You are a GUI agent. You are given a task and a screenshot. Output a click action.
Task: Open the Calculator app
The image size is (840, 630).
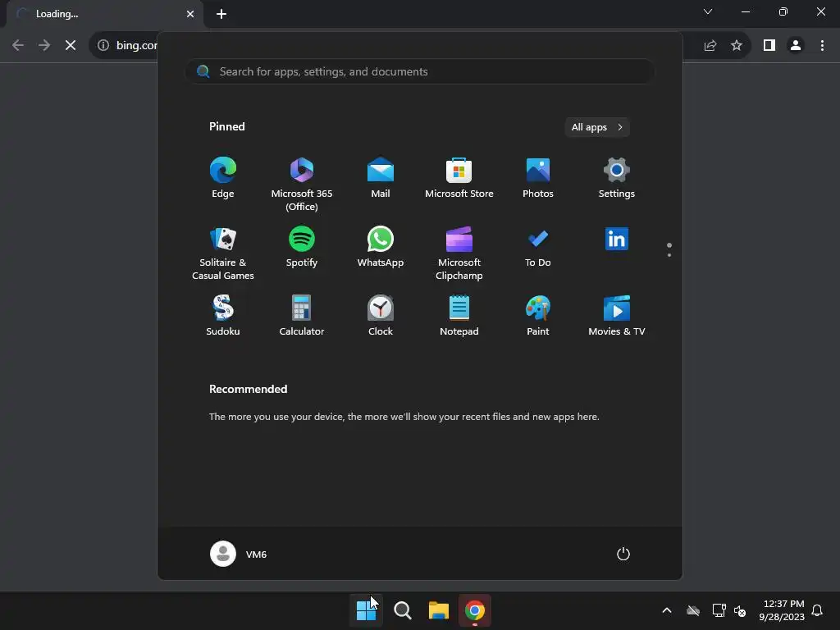tap(302, 316)
